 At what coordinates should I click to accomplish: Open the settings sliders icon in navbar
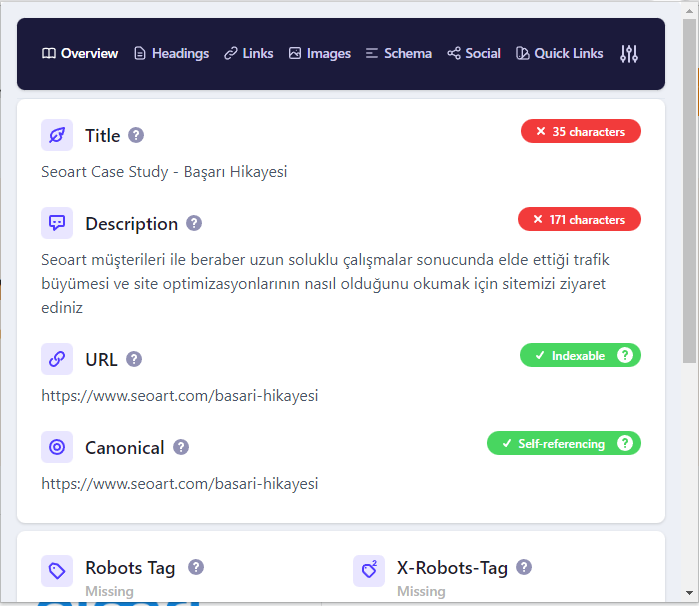tap(629, 54)
